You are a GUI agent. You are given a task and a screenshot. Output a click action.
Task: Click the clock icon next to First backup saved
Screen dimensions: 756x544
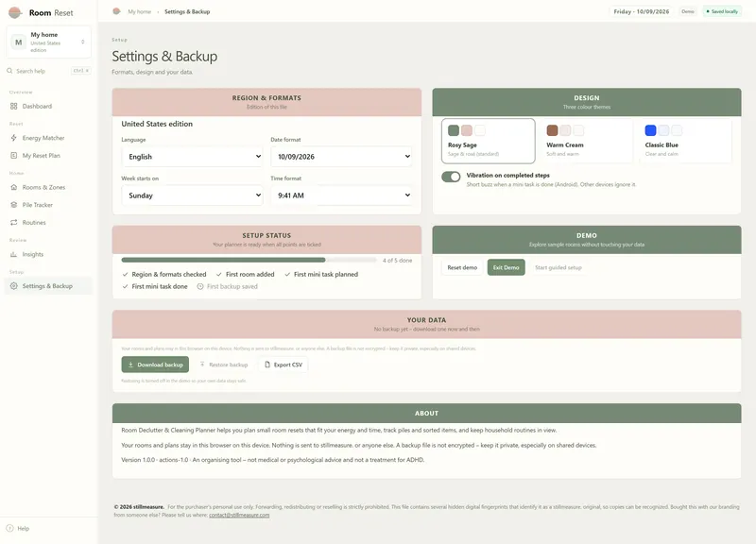(200, 286)
